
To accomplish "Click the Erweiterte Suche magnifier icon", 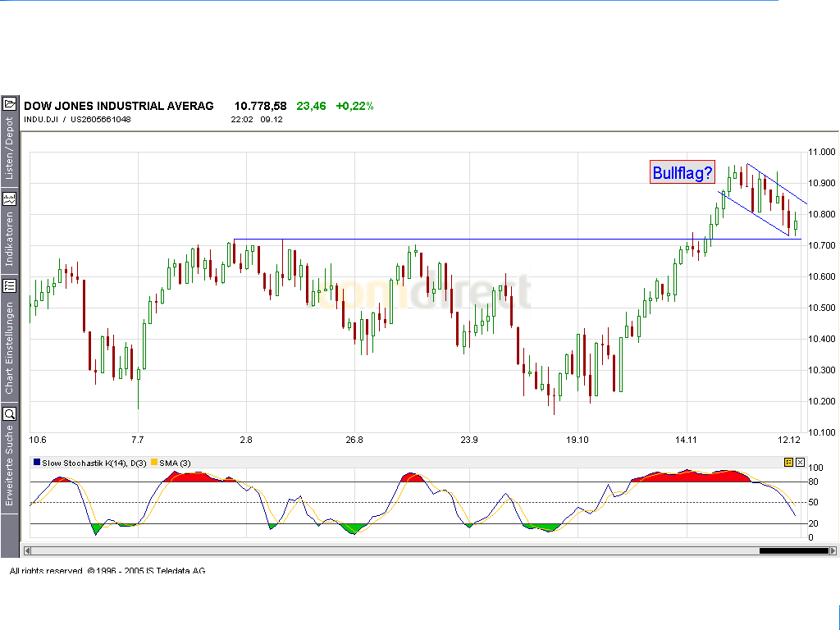I will coord(10,414).
